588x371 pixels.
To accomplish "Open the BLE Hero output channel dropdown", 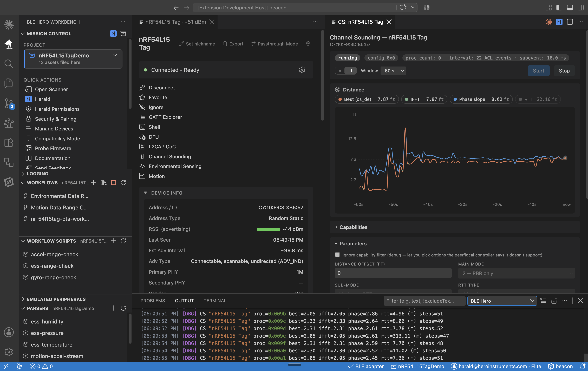I will coord(502,301).
